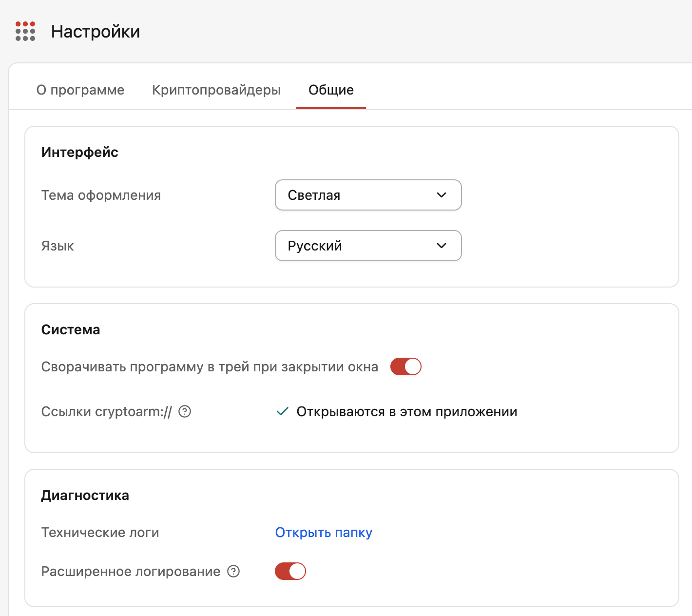Open the Тема оформления dropdown
Image resolution: width=692 pixels, height=616 pixels.
click(x=368, y=195)
